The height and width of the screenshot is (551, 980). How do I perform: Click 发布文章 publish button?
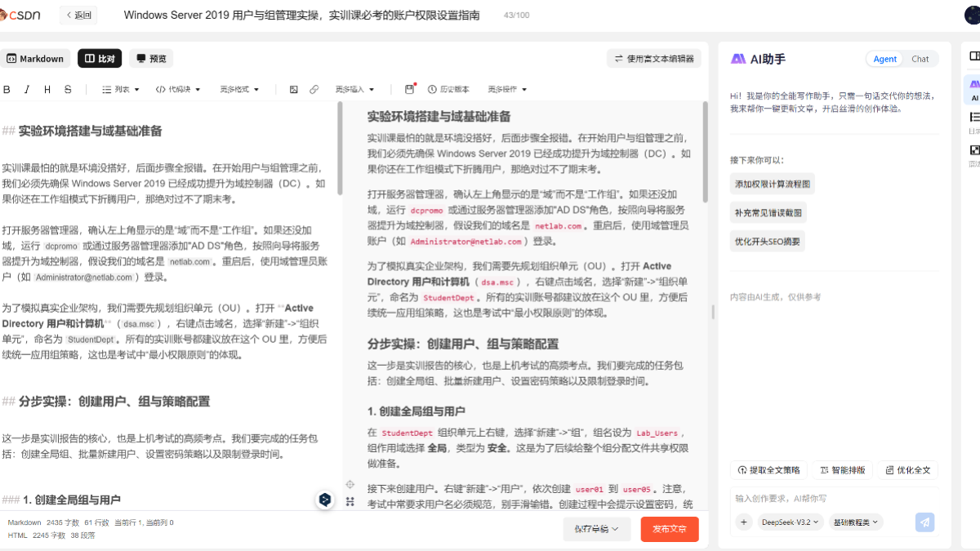[x=670, y=529]
